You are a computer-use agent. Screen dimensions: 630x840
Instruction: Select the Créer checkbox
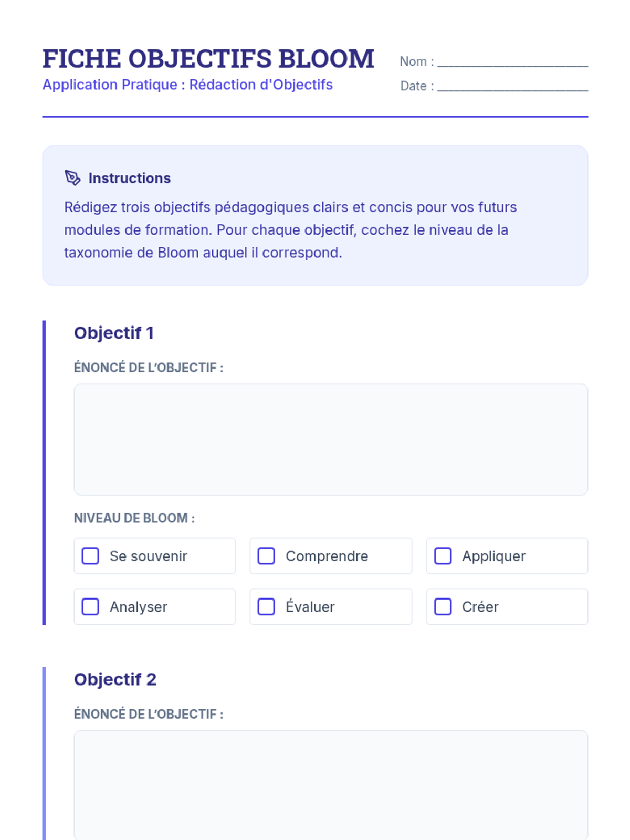pyautogui.click(x=443, y=606)
